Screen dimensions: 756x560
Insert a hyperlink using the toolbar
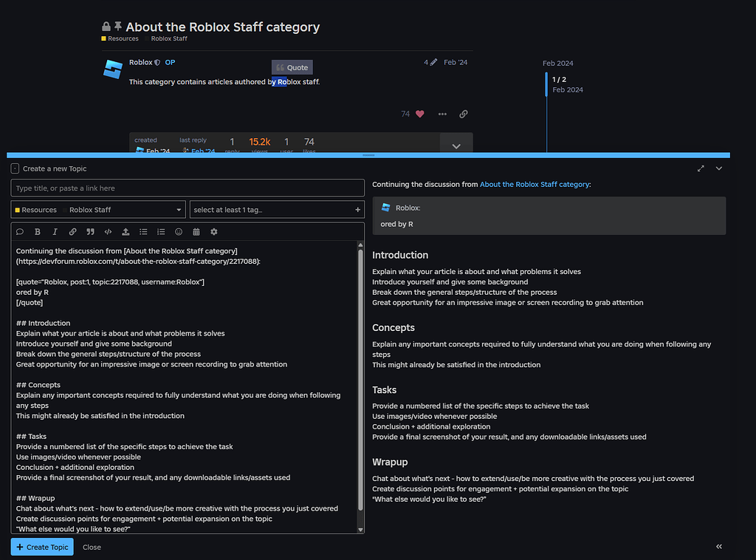tap(72, 231)
